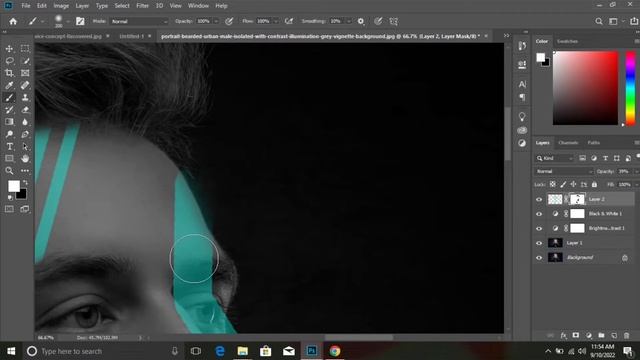The height and width of the screenshot is (360, 640).
Task: Select the Brush tool in toolbox
Action: point(9,97)
